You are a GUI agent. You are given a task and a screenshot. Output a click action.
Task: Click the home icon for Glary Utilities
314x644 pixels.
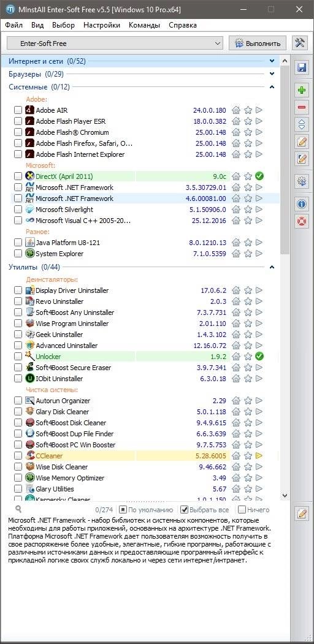[x=236, y=489]
